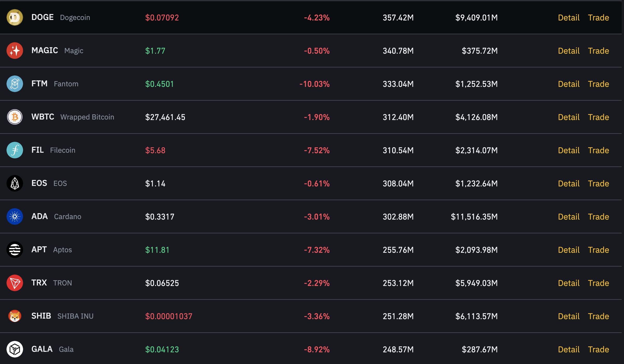This screenshot has height=364, width=624.
Task: Click the MAGIC red star icon
Action: click(15, 51)
